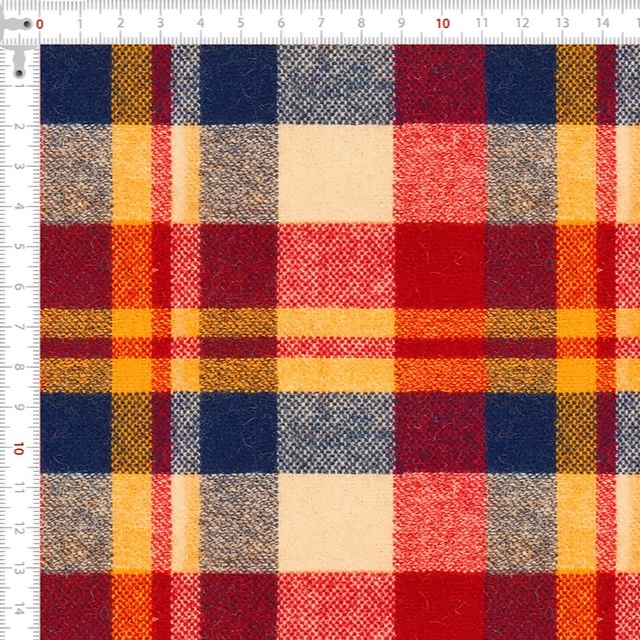
Task: Click the number 4 on the left ruler
Action: pyautogui.click(x=20, y=208)
